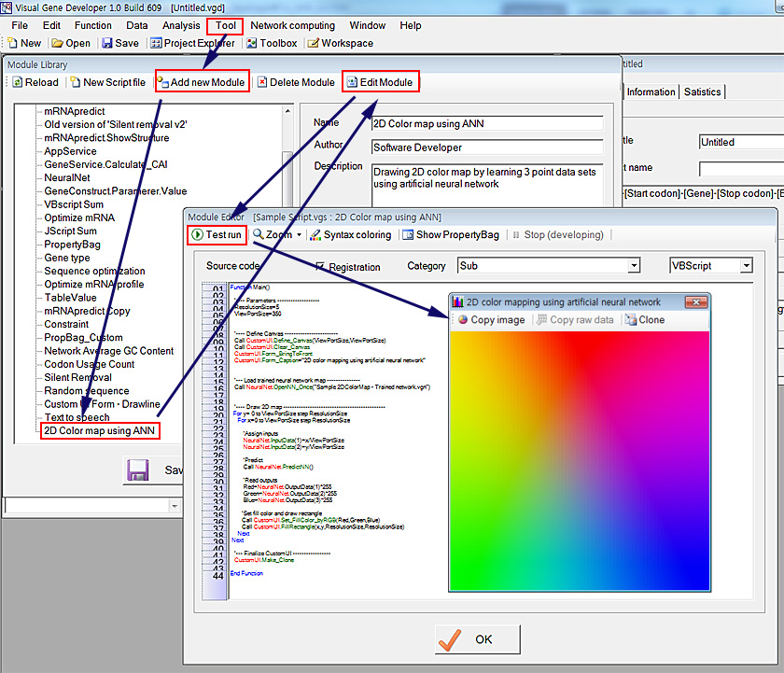784x673 pixels.
Task: Copy image of the color map
Action: (492, 319)
